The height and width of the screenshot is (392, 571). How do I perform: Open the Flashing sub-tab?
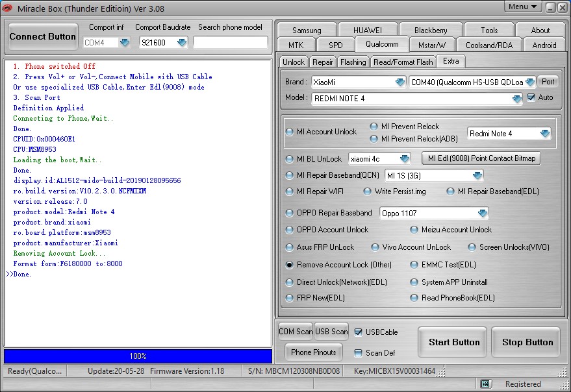click(x=353, y=62)
